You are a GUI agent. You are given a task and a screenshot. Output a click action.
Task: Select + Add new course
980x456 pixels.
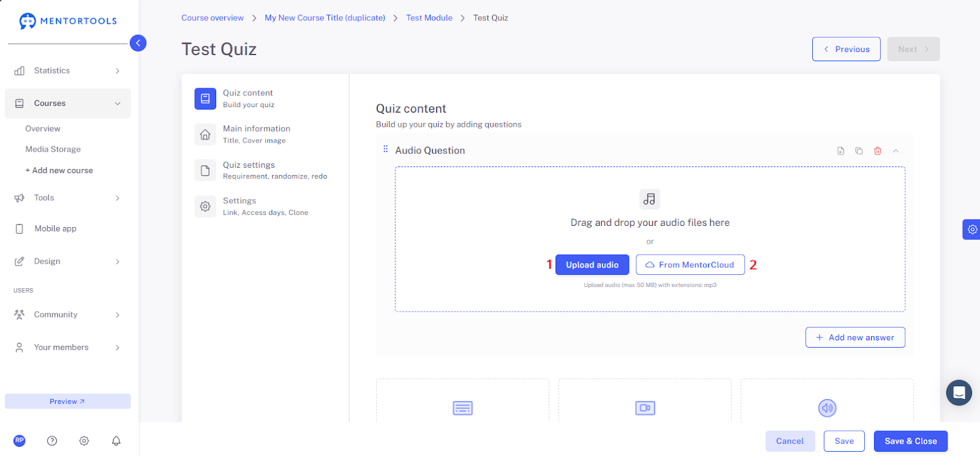click(59, 171)
